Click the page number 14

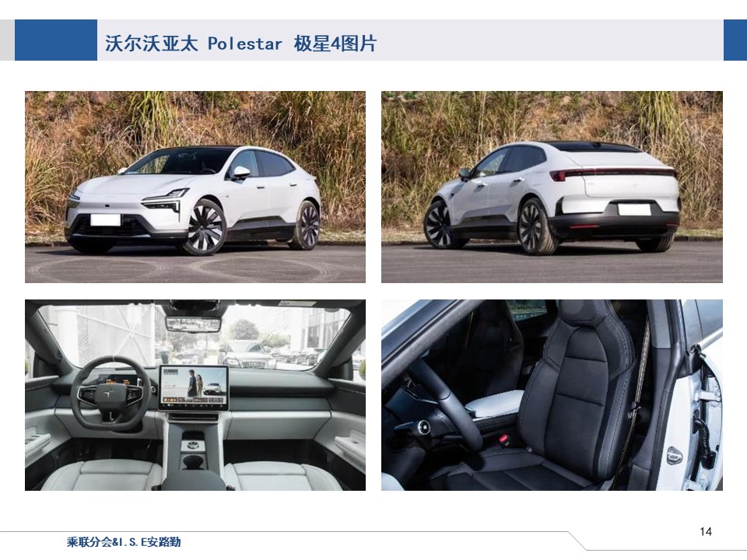tap(706, 531)
